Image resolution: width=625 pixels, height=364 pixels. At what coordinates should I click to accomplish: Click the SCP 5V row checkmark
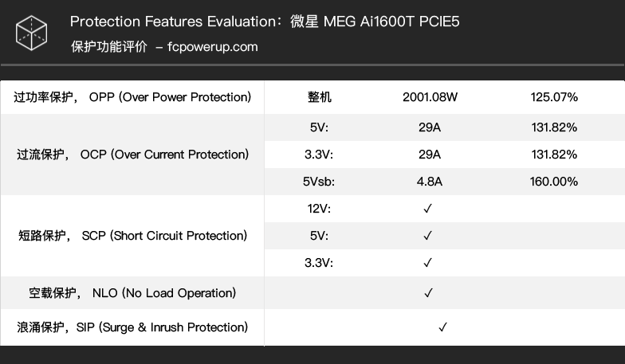click(x=427, y=236)
